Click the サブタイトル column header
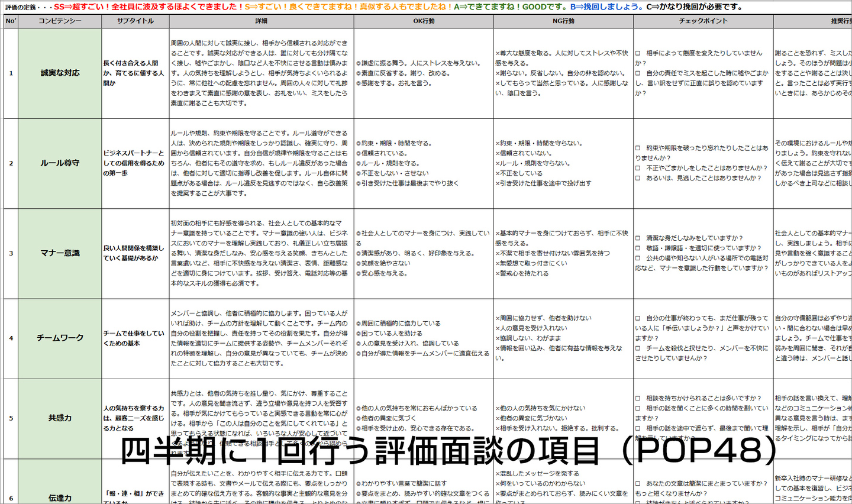 [135, 21]
